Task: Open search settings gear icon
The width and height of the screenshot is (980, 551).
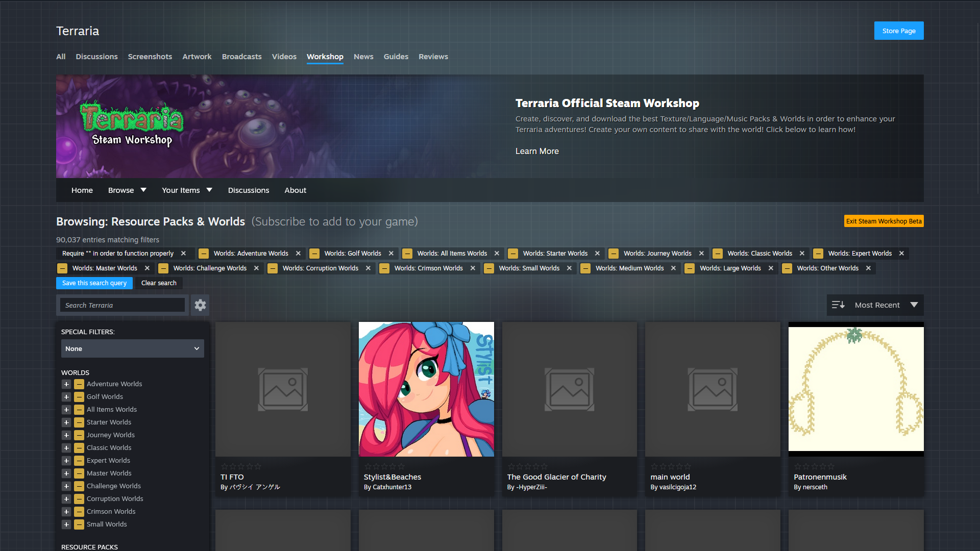Action: pos(200,305)
